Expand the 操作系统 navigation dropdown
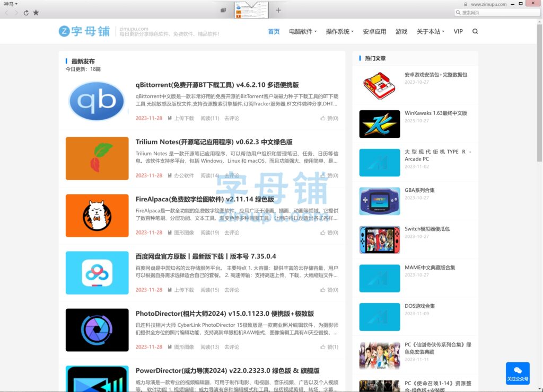The height and width of the screenshot is (392, 543). [x=339, y=31]
